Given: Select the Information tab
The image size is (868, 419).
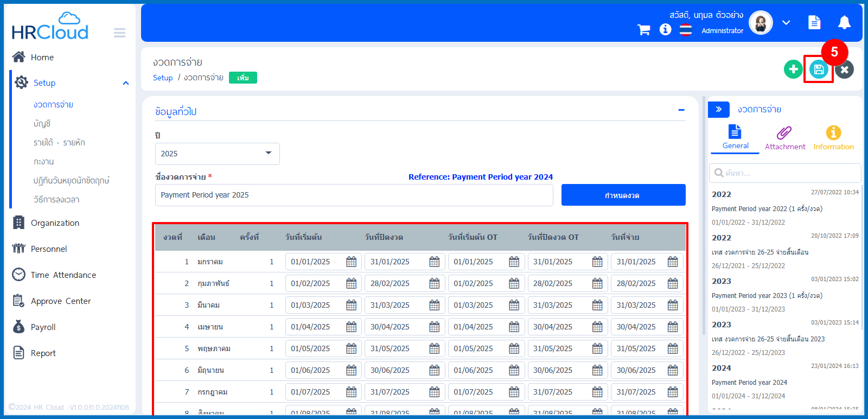Looking at the screenshot, I should pos(833,138).
